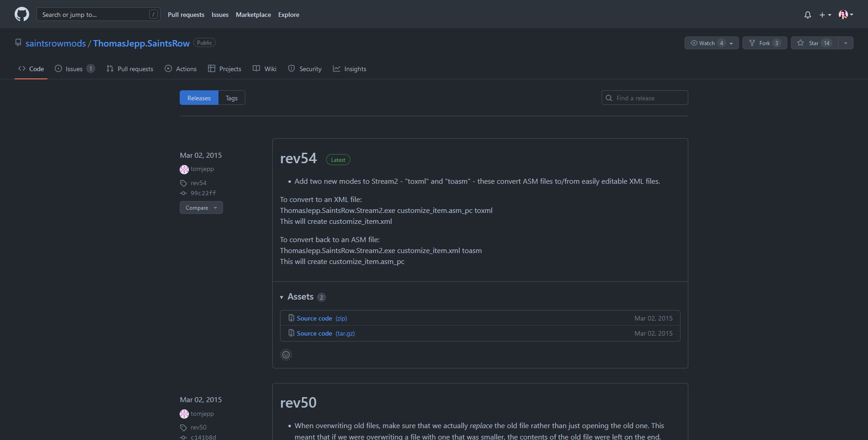Switch to the Tags view
The image size is (868, 440).
[232, 98]
